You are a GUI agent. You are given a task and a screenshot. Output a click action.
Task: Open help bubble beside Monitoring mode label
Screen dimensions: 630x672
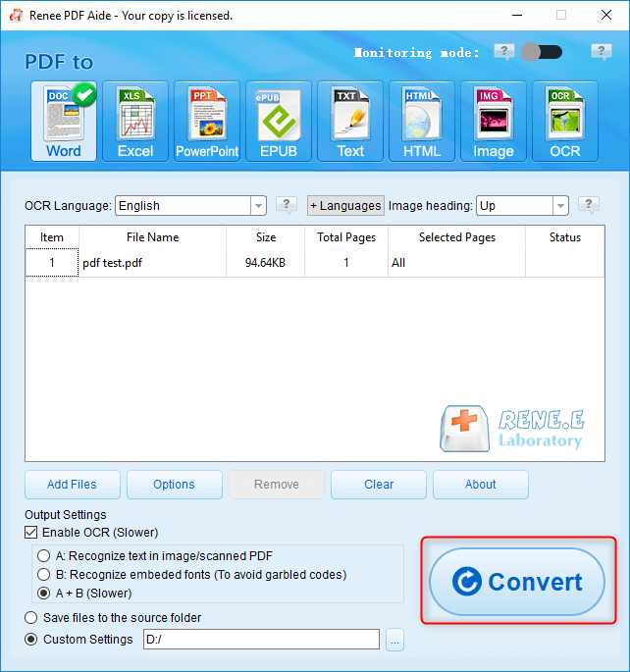[x=504, y=52]
